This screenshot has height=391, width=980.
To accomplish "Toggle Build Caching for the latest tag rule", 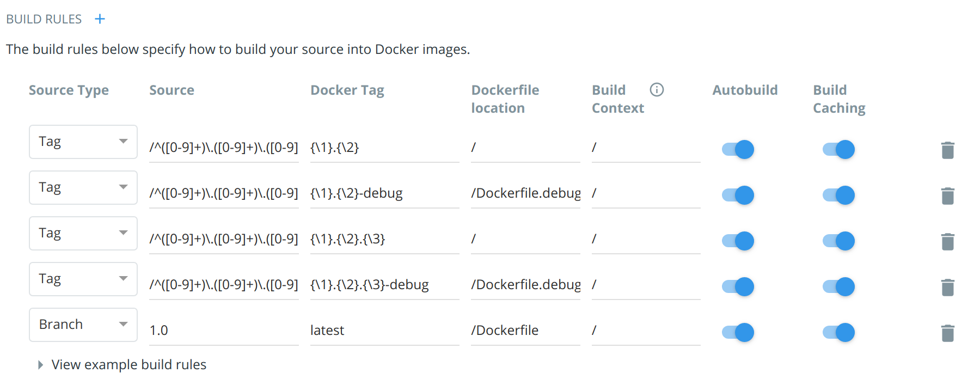I will [x=838, y=332].
